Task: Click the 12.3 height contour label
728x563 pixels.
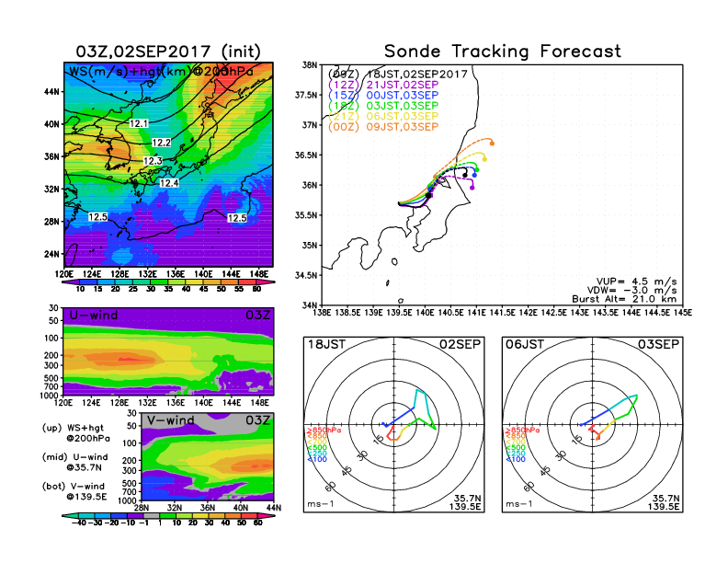Action: point(153,161)
